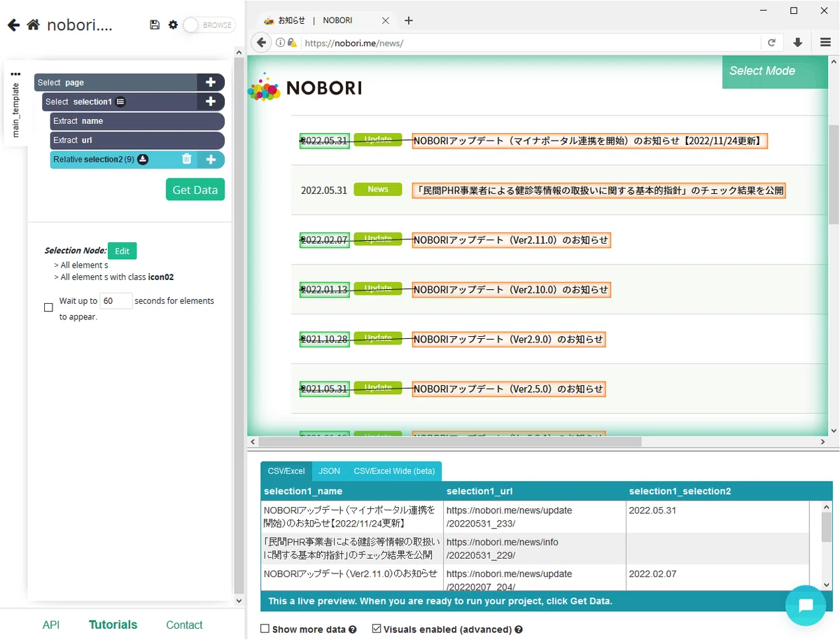Click the three-dots menu above main_template

point(15,74)
